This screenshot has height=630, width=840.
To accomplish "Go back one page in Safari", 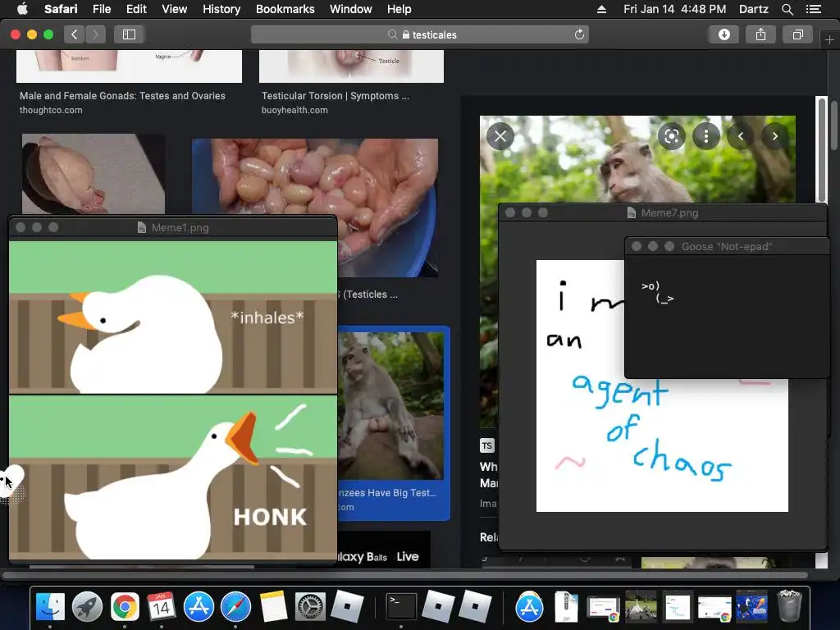I will point(75,34).
